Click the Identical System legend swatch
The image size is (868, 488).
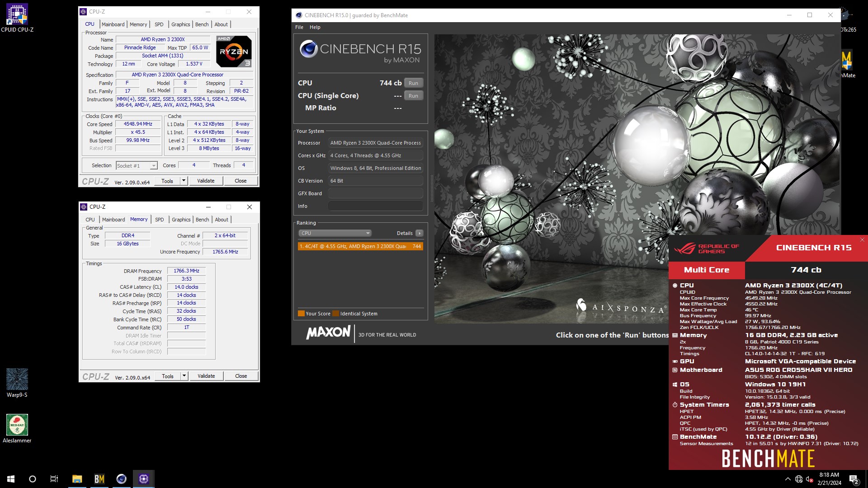tap(335, 314)
